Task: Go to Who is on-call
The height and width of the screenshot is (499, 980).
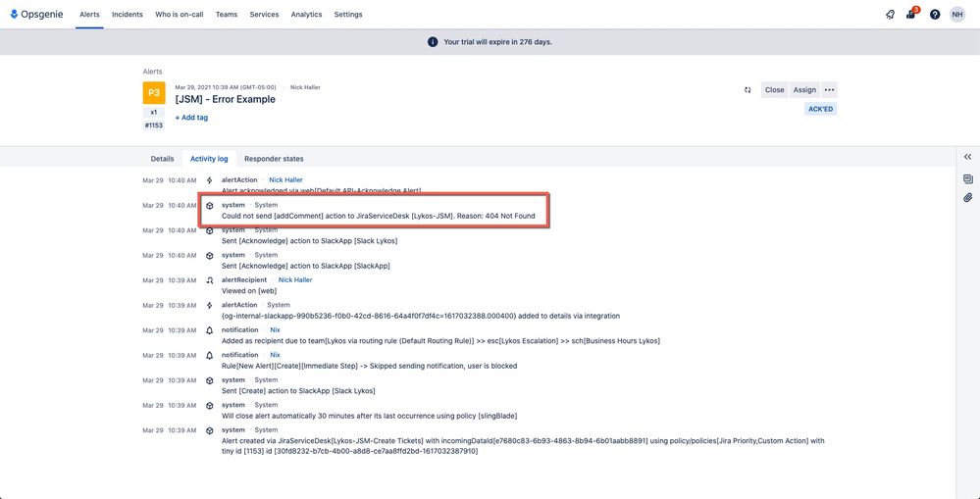Action: (180, 15)
